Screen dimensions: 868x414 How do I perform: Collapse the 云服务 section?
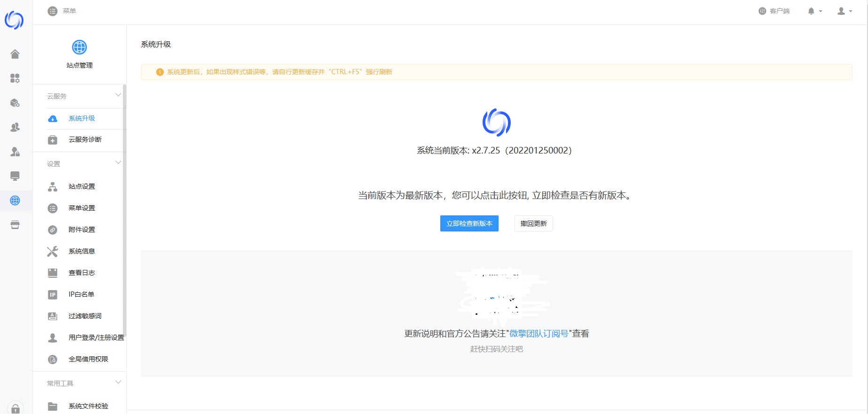coord(118,95)
